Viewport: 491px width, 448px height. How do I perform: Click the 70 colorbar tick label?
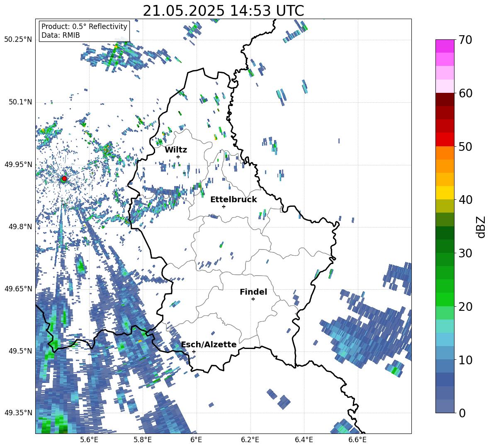point(465,40)
